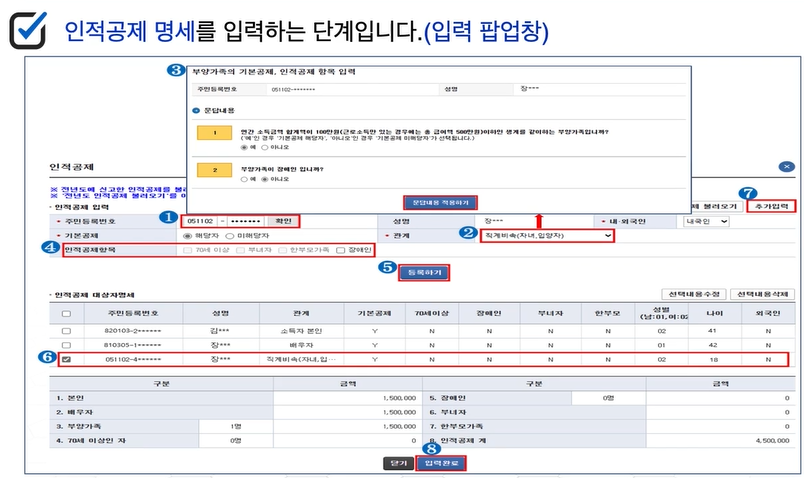Click resident number cell 810305-1******
The image size is (804, 478).
pos(133,345)
